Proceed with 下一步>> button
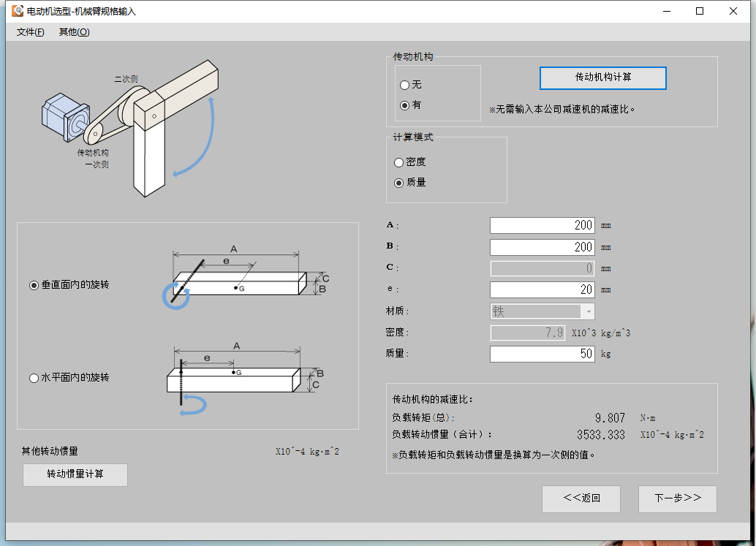The width and height of the screenshot is (756, 546). pyautogui.click(x=678, y=498)
